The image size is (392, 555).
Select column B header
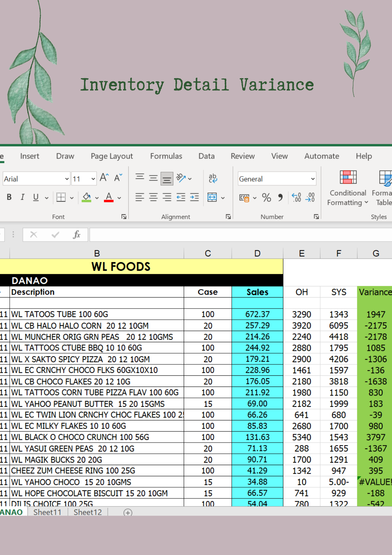[x=97, y=253]
